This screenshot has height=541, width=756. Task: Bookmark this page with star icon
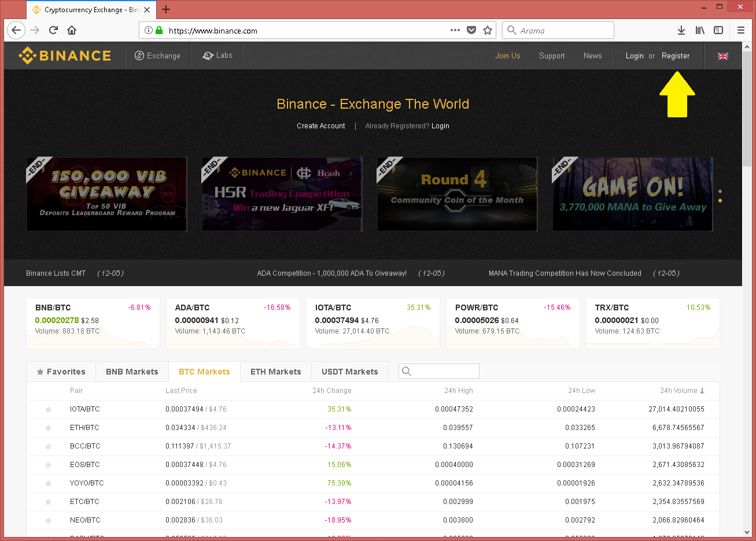tap(488, 30)
